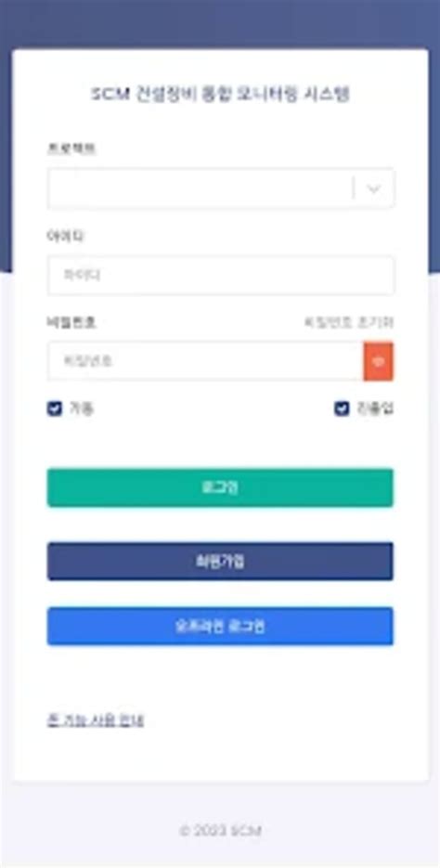Toggle the right checkbox via its text label
Image resolution: width=440 pixels, height=868 pixels.
[375, 409]
